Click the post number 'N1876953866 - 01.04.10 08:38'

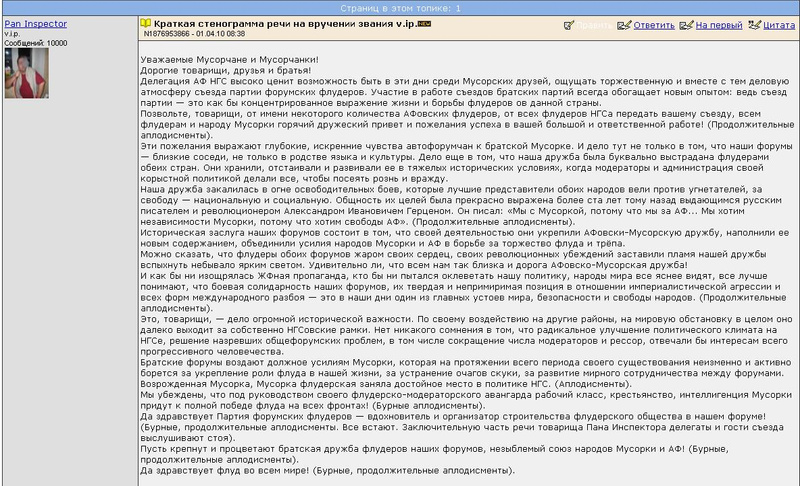point(194,34)
